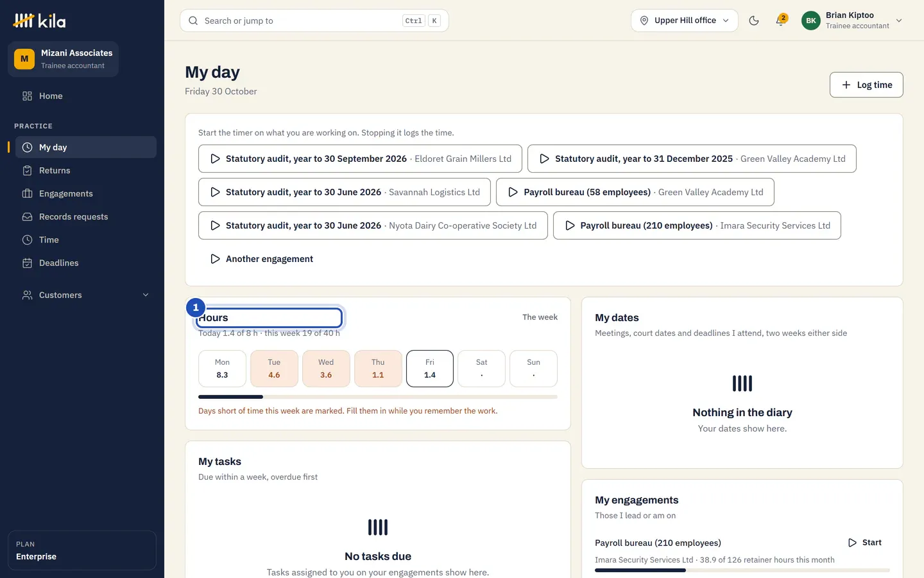
Task: Click the location pin icon near Upper Hill office
Action: [x=644, y=21]
